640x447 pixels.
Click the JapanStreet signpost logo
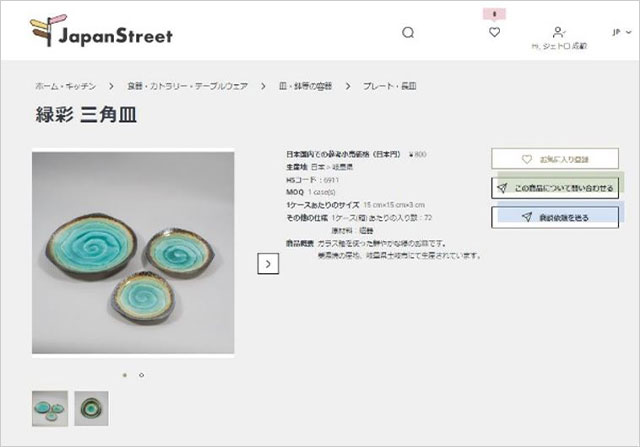101,31
